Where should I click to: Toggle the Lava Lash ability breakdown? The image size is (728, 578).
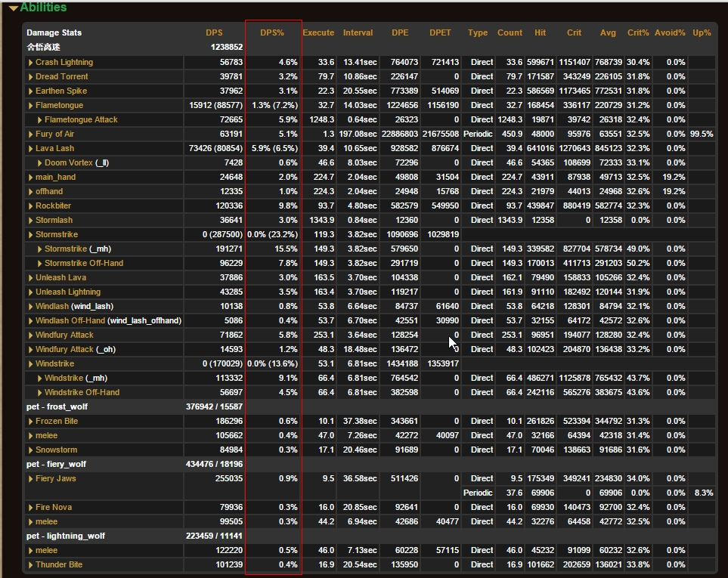coord(54,148)
